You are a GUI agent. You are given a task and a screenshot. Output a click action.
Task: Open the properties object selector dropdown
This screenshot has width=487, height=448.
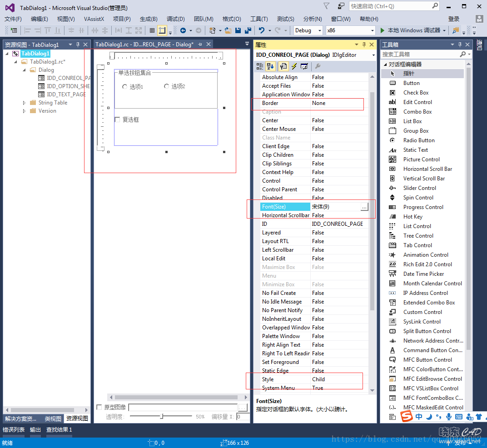click(373, 55)
